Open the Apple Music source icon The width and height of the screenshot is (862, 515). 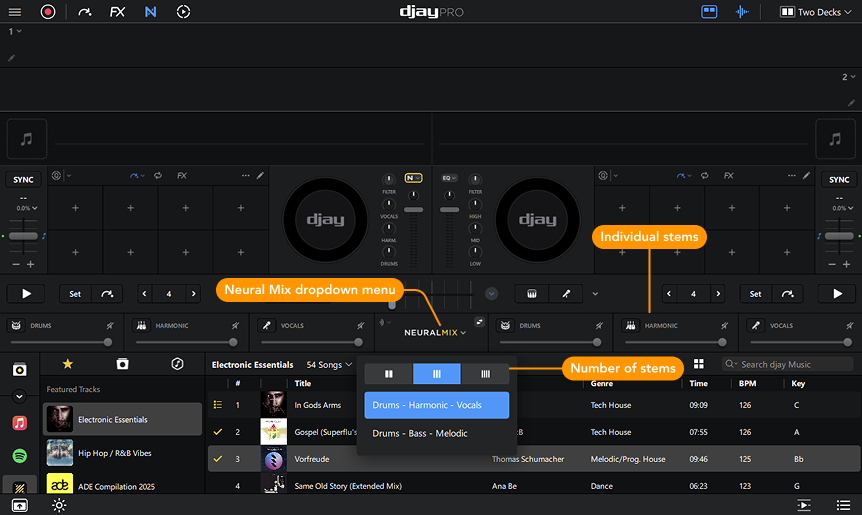(19, 423)
